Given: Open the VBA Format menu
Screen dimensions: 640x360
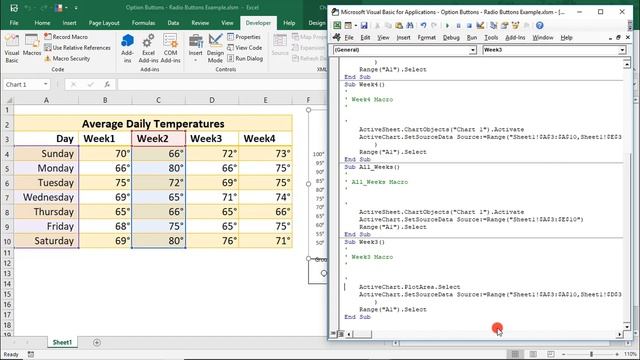Looking at the screenshot, I should [427, 38].
